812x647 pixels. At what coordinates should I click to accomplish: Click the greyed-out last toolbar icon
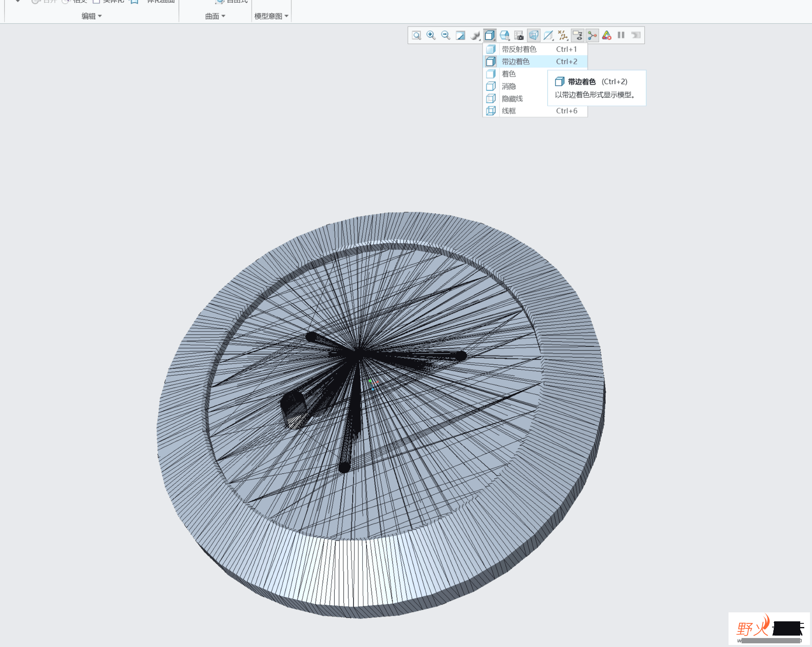tap(636, 35)
